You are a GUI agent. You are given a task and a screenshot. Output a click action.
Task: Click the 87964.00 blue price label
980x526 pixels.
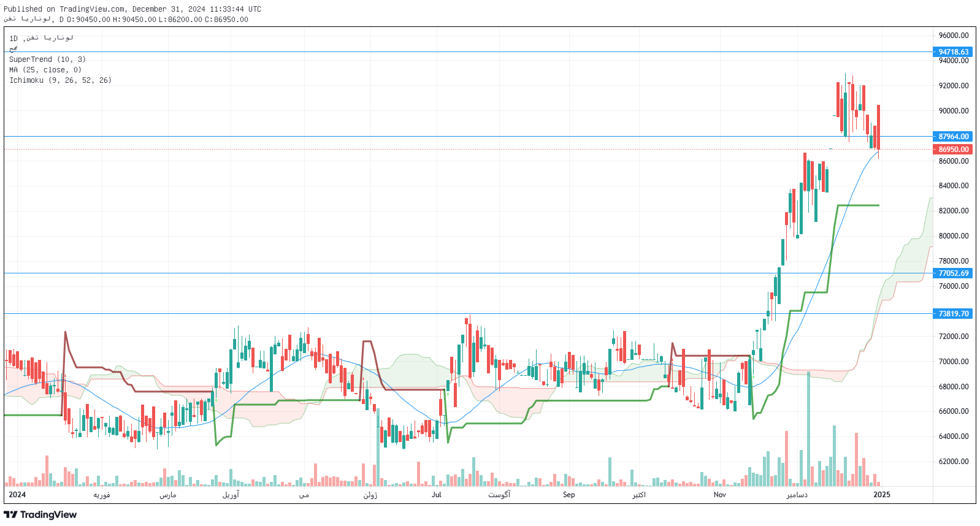(x=954, y=137)
